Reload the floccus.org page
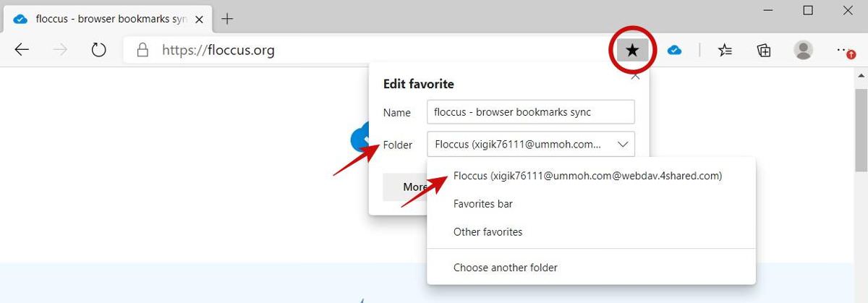The height and width of the screenshot is (303, 868). (99, 50)
